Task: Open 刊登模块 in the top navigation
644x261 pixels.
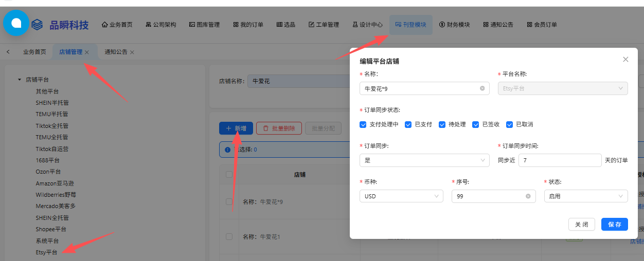Action: pos(410,25)
